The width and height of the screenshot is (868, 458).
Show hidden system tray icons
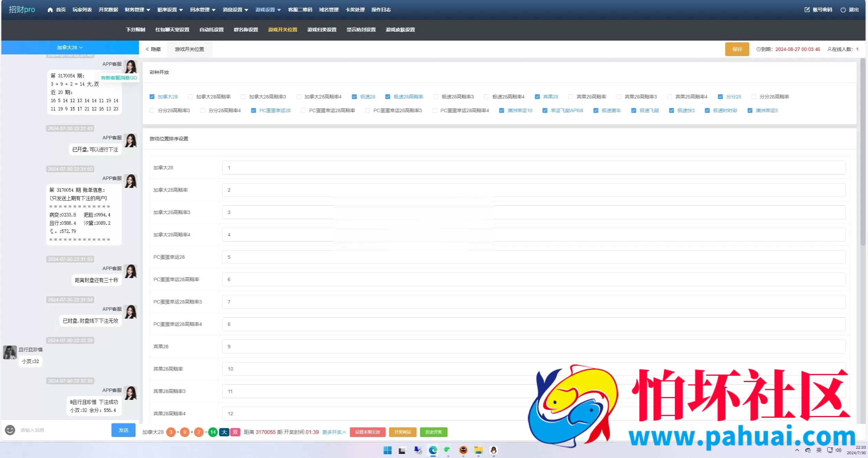797,450
